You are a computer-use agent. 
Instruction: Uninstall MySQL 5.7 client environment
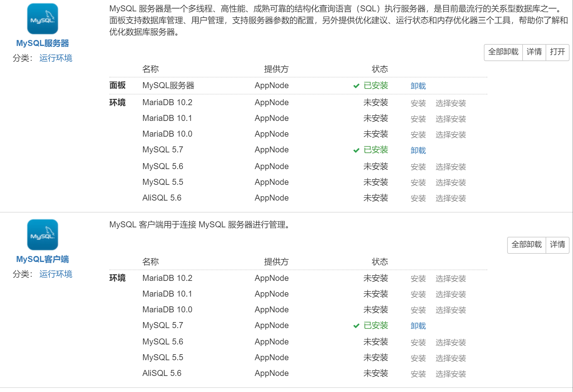click(x=418, y=326)
